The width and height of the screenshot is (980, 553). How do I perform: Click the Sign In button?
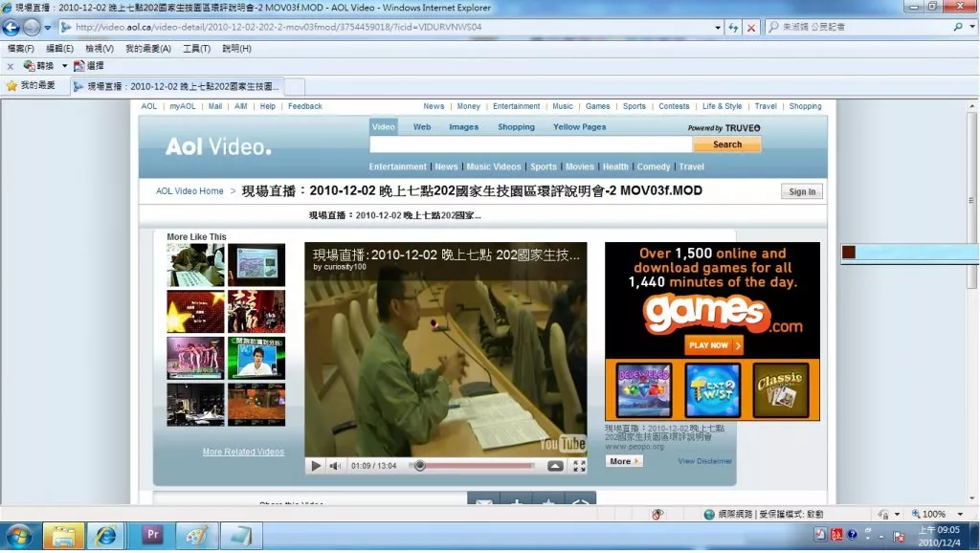point(802,192)
